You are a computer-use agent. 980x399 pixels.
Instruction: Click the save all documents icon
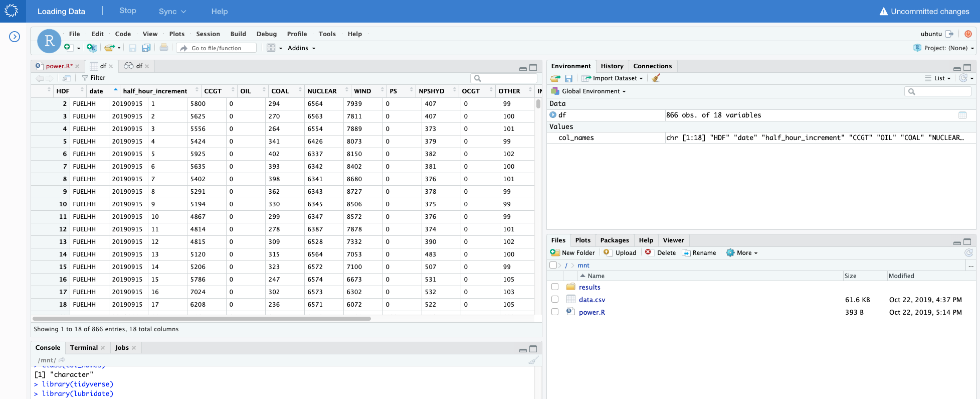pyautogui.click(x=146, y=48)
